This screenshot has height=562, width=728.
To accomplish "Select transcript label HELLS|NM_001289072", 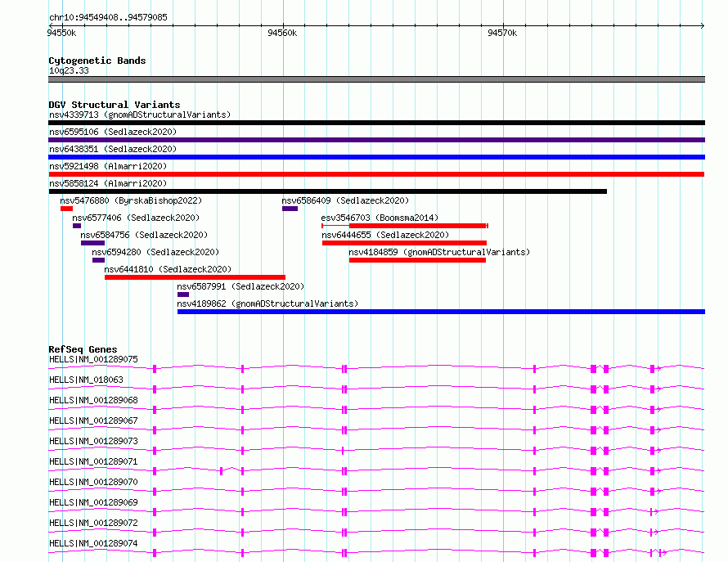I will [x=93, y=523].
